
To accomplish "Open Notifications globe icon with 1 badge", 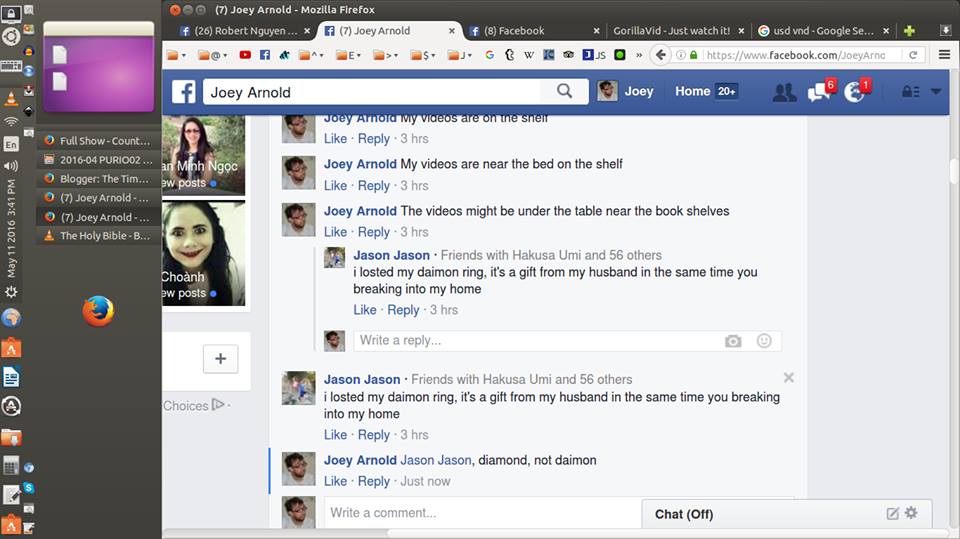I will pyautogui.click(x=856, y=91).
